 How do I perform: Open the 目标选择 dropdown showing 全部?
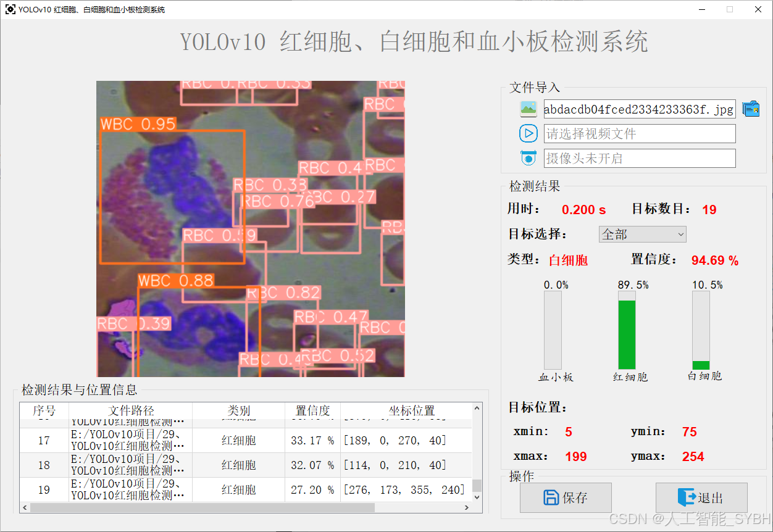(x=643, y=235)
